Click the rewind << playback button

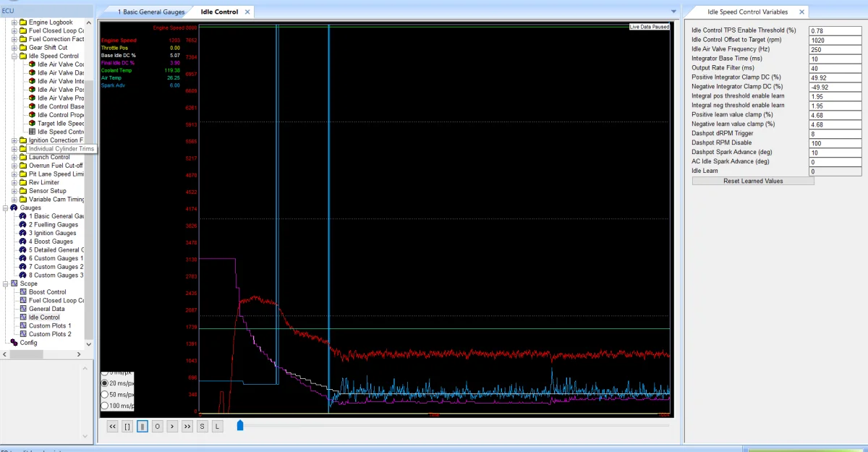click(x=113, y=427)
